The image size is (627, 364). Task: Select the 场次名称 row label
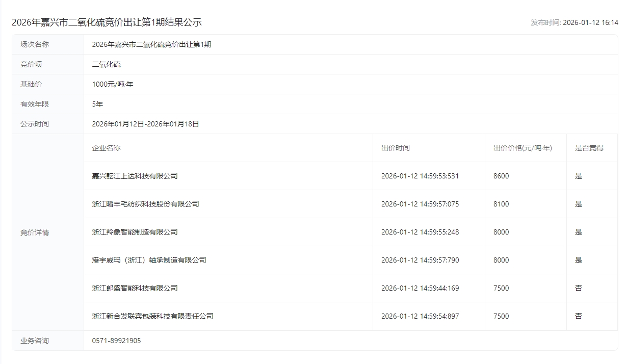tap(35, 44)
